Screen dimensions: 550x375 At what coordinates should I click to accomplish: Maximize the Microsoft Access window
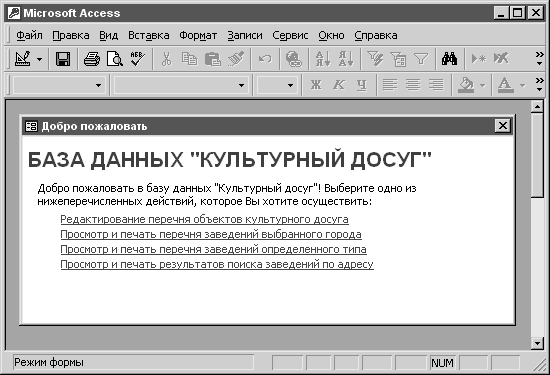[518, 13]
